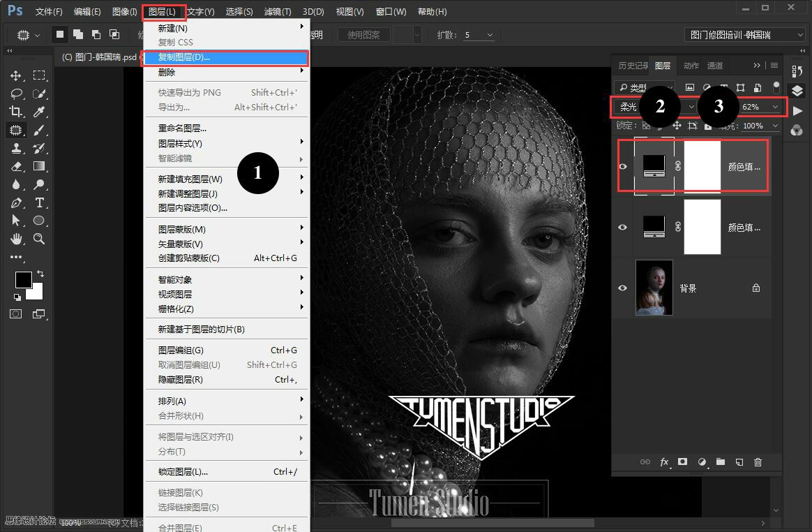Expand hidden panel tabs chevron
The width and height of the screenshot is (812, 532).
tap(757, 66)
